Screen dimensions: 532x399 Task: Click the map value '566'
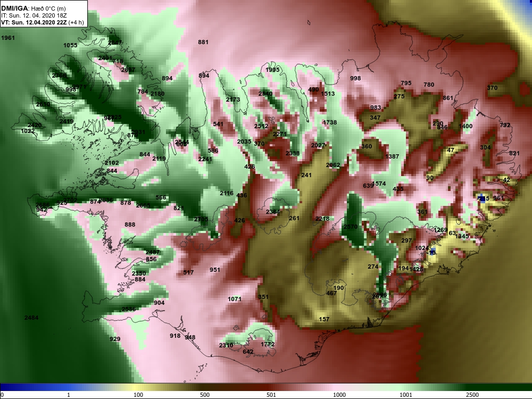(x=161, y=197)
